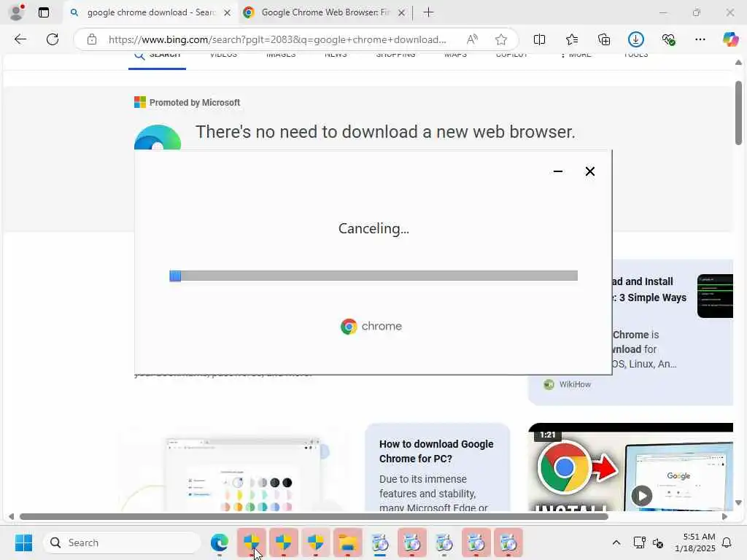Switch to the Google Chrome Web Browser tab
The width and height of the screenshot is (747, 560).
click(325, 12)
